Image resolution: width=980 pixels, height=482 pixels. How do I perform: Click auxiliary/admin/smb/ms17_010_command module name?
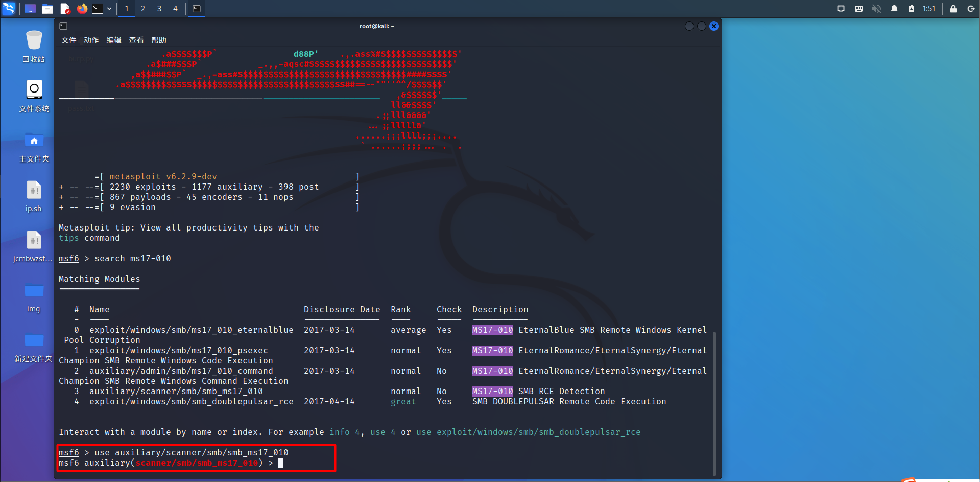pos(181,371)
